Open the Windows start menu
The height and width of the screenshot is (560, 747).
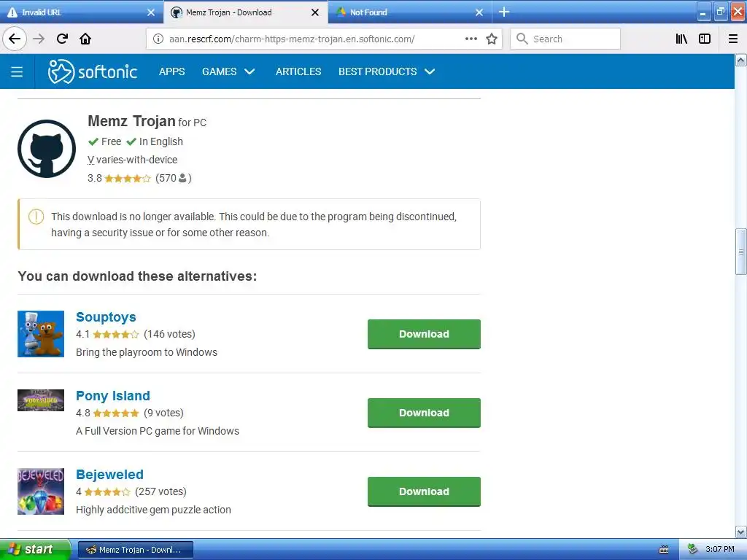click(x=35, y=549)
